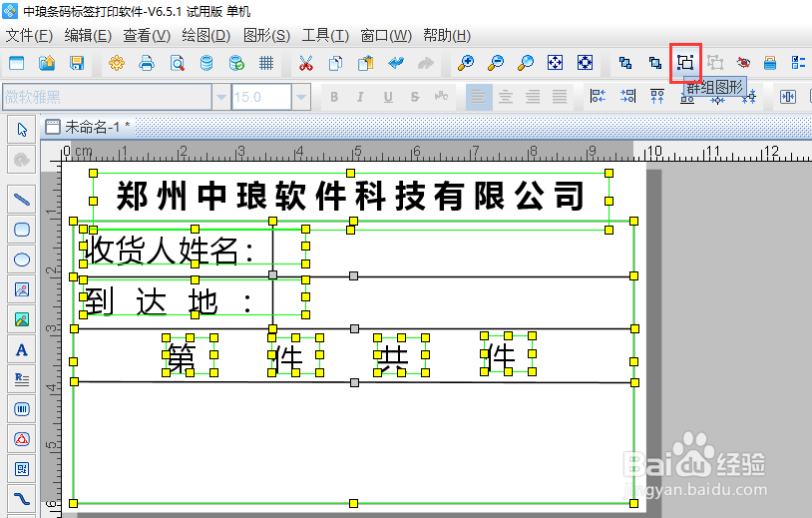This screenshot has width=812, height=518.
Task: Open the 图形(S) menu
Action: pyautogui.click(x=266, y=35)
